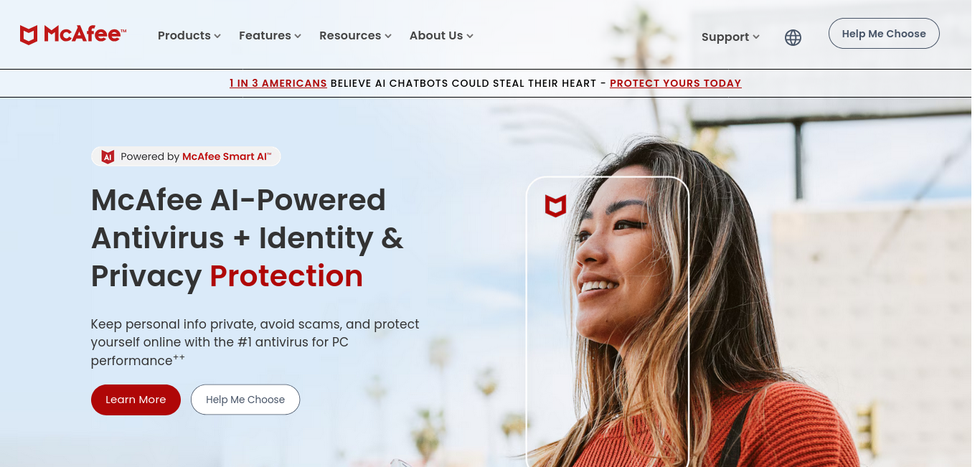Open the Support menu
The width and height of the screenshot is (980, 467).
pos(730,37)
